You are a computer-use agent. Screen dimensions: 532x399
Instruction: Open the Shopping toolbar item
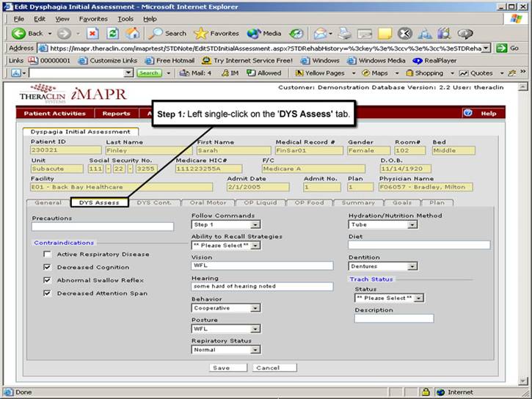[x=424, y=73]
